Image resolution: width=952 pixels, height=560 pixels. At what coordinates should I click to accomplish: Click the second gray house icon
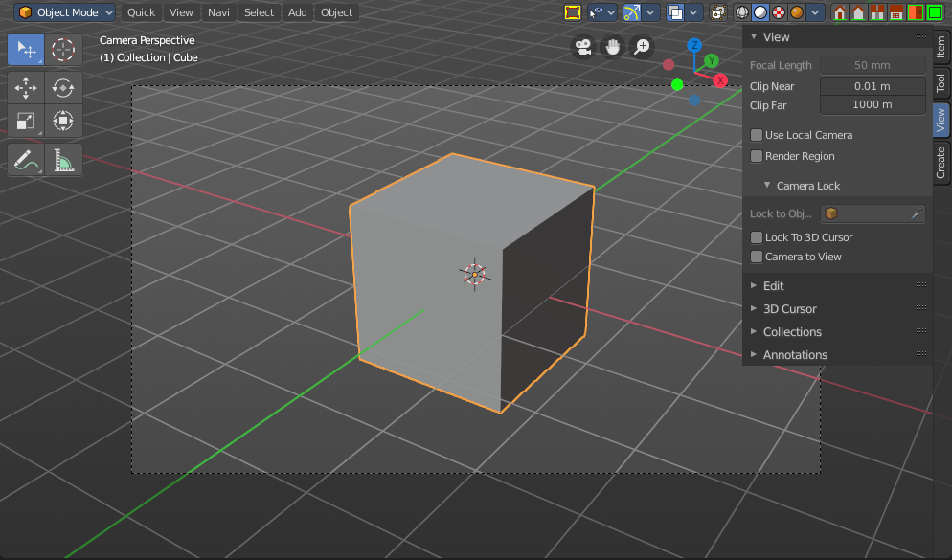[858, 12]
